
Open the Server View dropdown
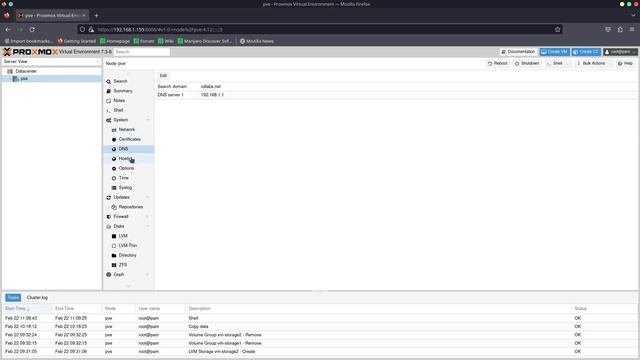[51, 62]
